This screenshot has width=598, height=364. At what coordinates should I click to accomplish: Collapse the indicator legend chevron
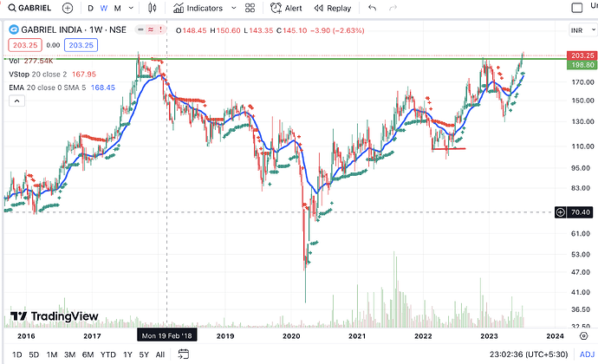pyautogui.click(x=16, y=101)
